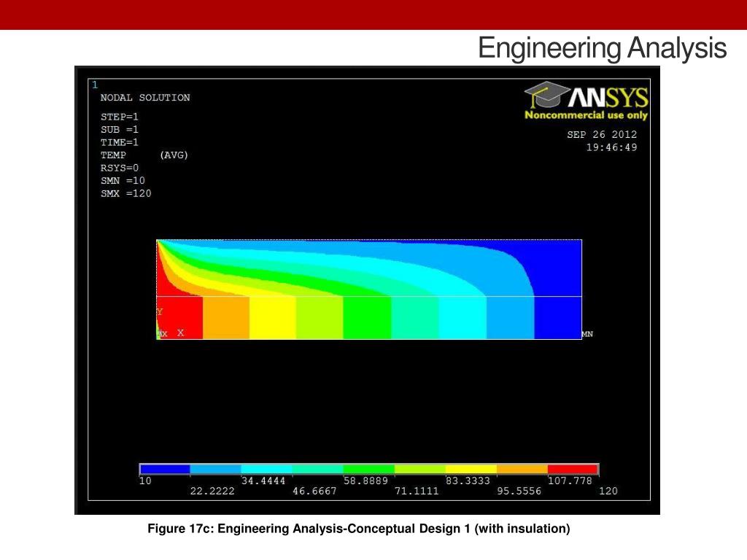Click the 'STEP=1' text
747x560 pixels.
(119, 117)
